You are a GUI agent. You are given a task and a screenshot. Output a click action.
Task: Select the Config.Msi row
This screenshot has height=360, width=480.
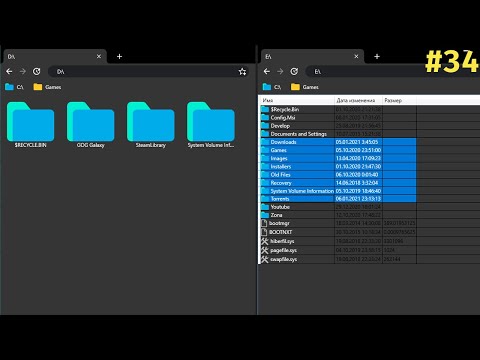tap(338, 118)
